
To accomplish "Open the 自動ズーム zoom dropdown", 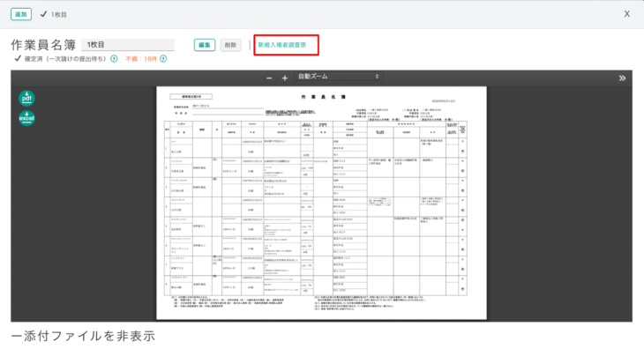I will pos(338,77).
